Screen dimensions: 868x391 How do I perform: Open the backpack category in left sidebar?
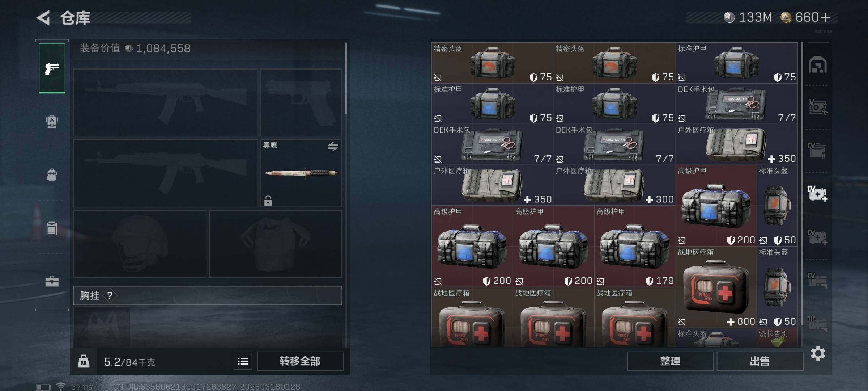pyautogui.click(x=52, y=175)
